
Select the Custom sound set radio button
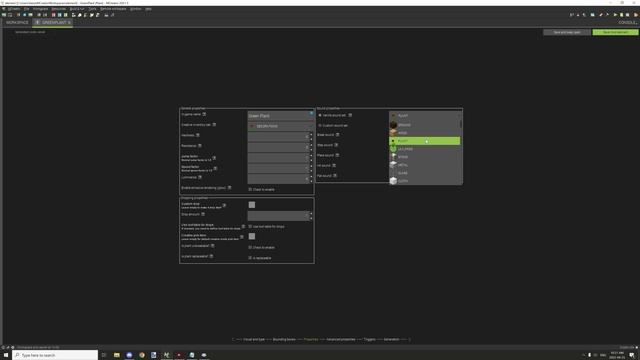(x=320, y=125)
